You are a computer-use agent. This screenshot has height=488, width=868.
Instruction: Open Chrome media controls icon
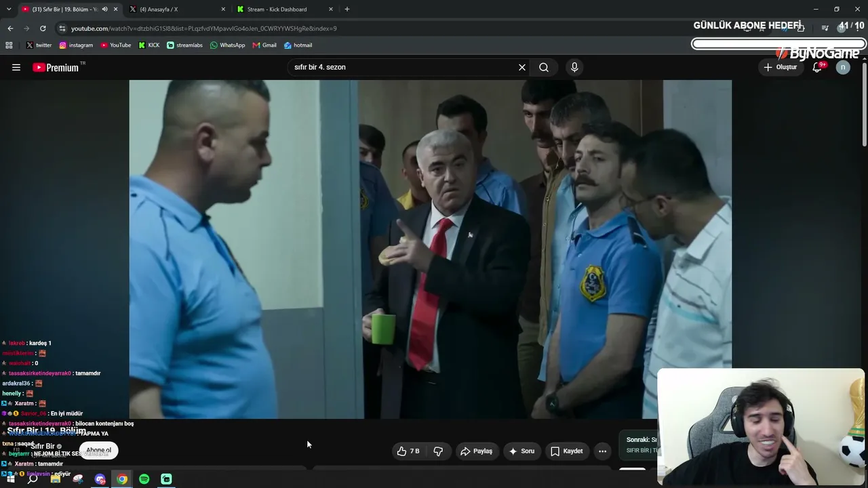pos(825,28)
